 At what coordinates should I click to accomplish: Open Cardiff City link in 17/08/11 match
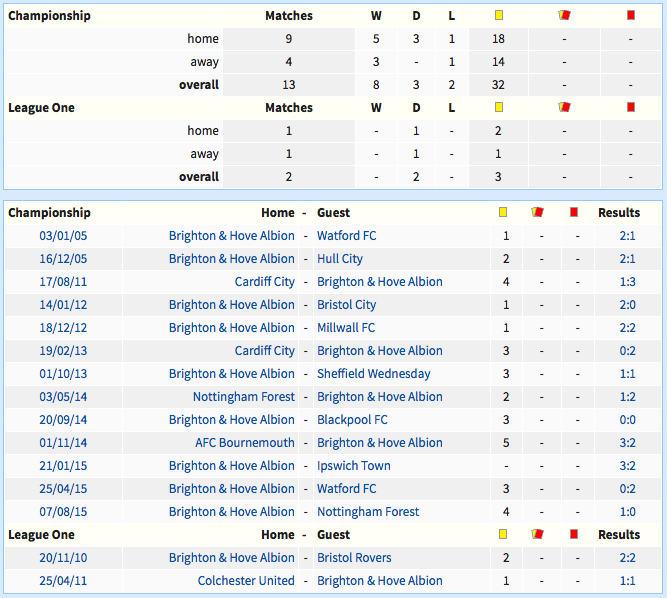(265, 282)
